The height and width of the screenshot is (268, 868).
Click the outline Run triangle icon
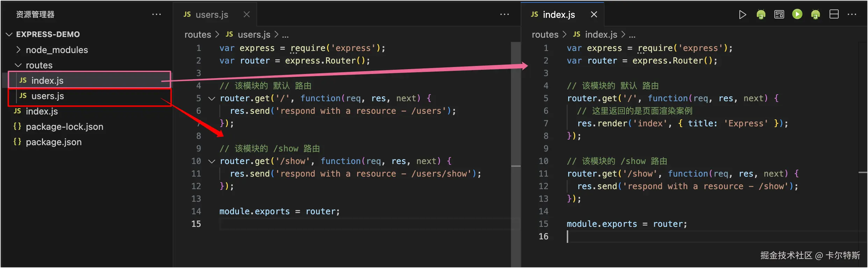coord(743,15)
